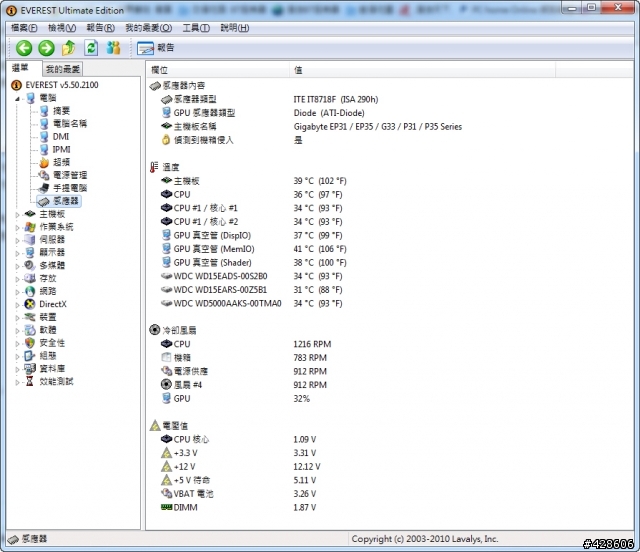Select the 超頻 flame icon item
The image size is (640, 552).
[44, 162]
